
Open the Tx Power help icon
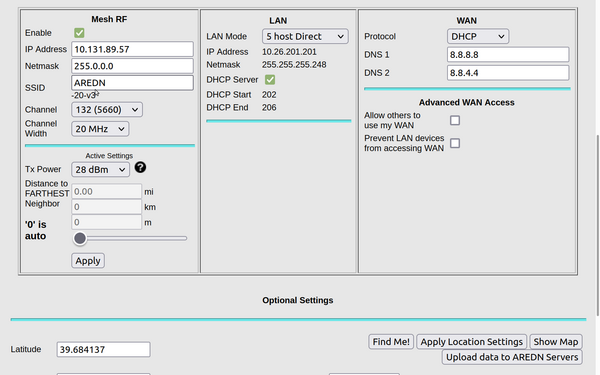point(140,167)
